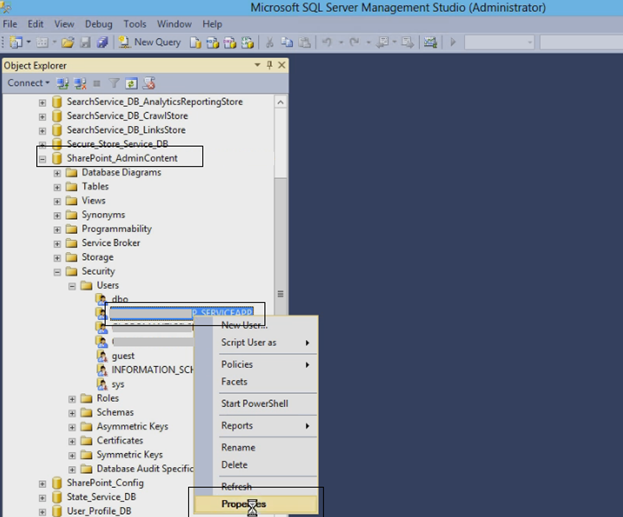Select the guest user
The width and height of the screenshot is (623, 517).
123,356
